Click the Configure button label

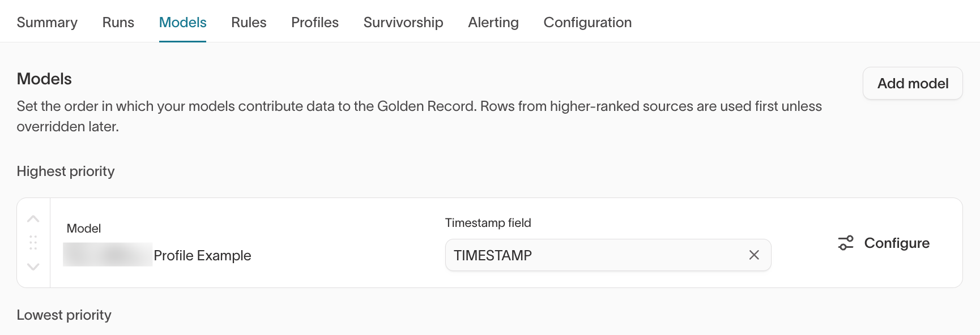point(897,243)
